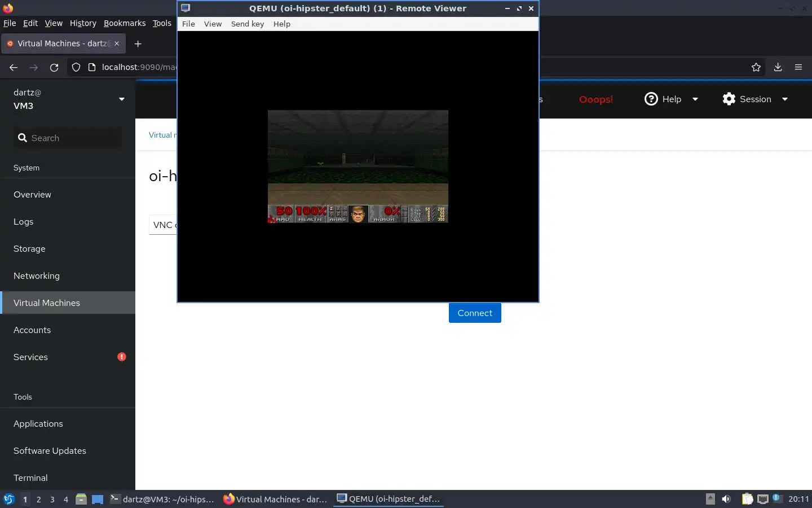Bookmark this page with the star icon

coord(756,67)
